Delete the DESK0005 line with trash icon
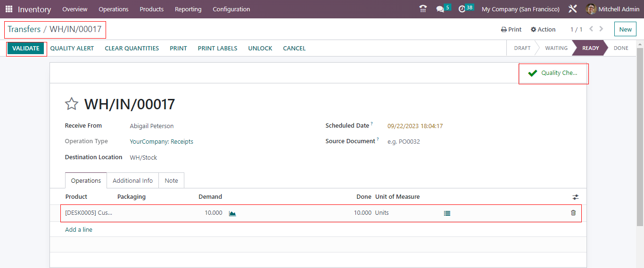 tap(573, 213)
